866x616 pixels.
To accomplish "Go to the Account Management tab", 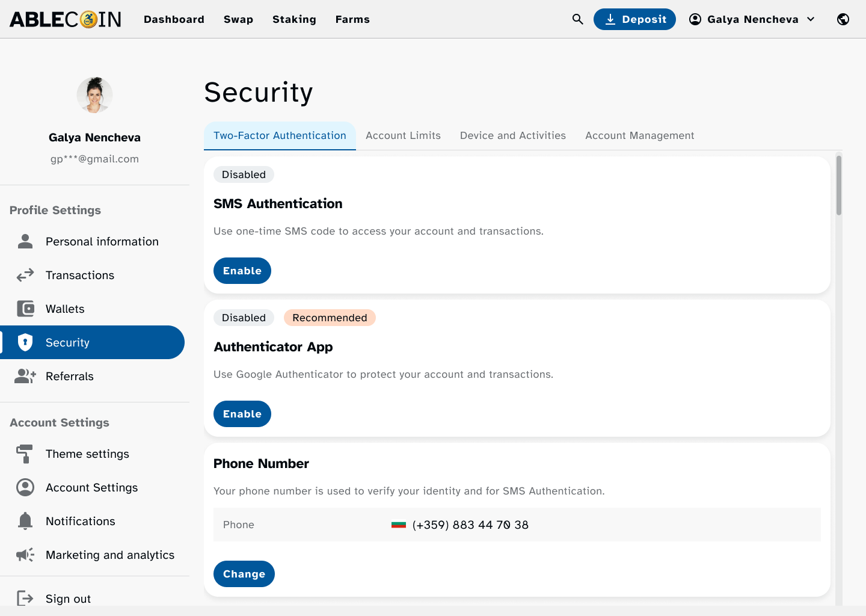I will pos(639,135).
